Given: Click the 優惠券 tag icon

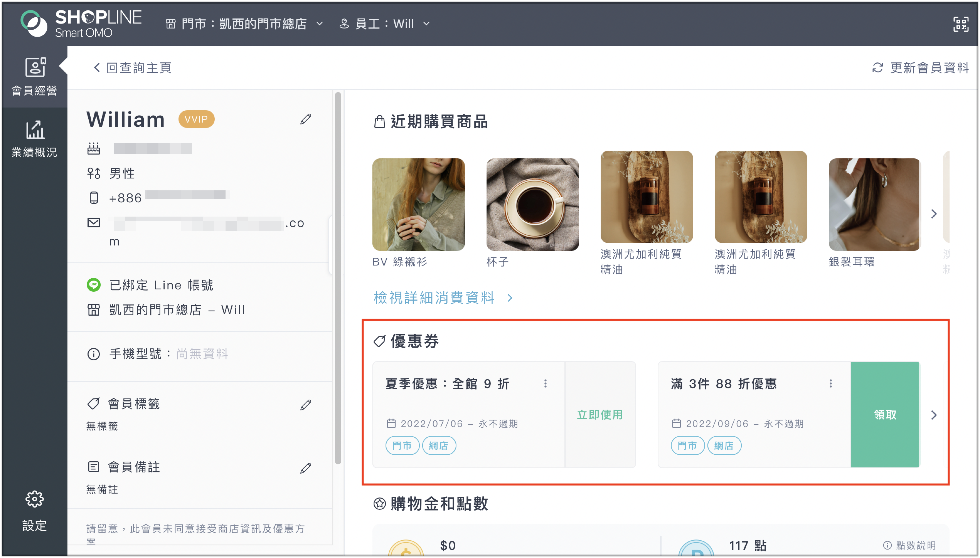Looking at the screenshot, I should 379,341.
